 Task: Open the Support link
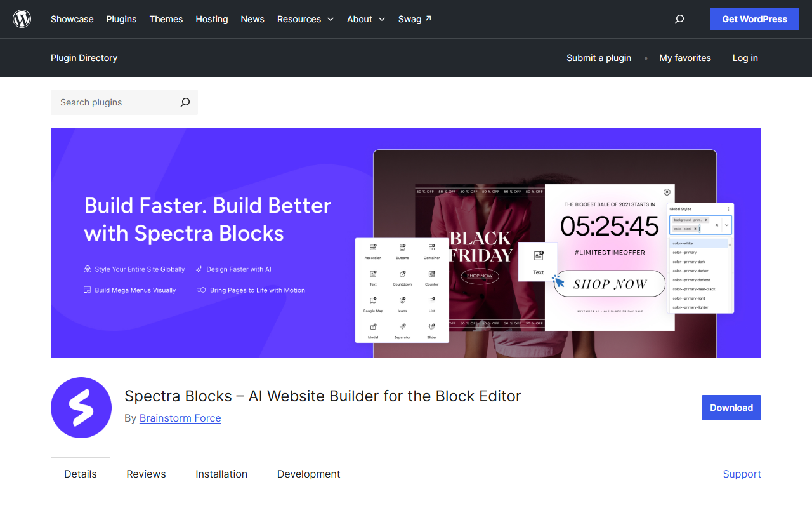pyautogui.click(x=742, y=474)
